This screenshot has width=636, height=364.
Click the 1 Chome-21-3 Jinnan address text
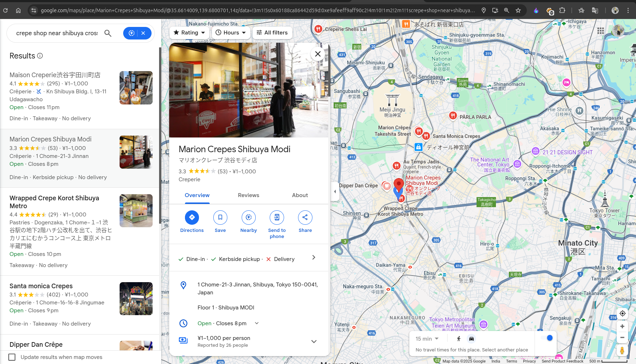tap(257, 289)
